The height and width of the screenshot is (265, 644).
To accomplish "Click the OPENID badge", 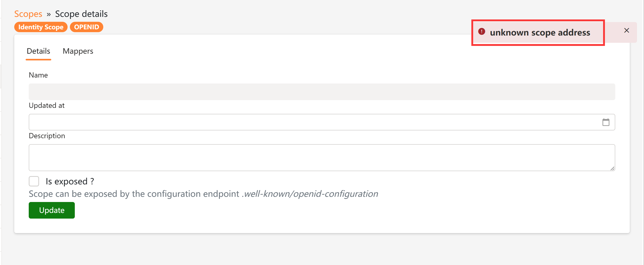I will [86, 27].
